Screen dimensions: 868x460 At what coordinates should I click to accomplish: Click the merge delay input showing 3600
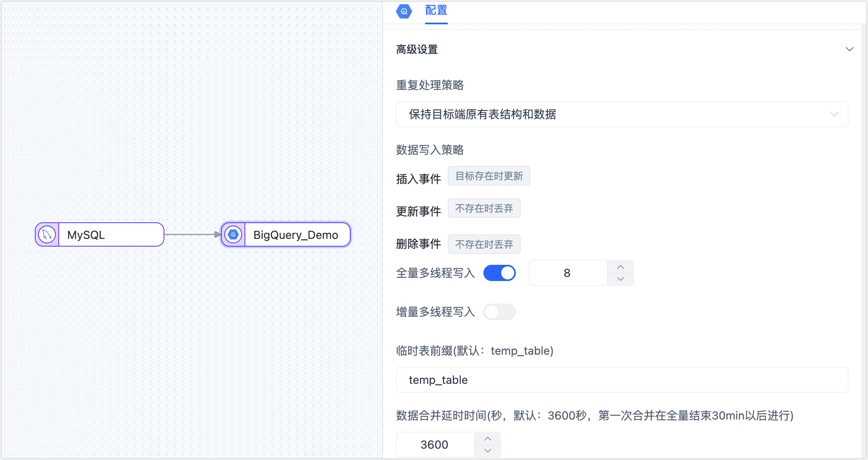(x=434, y=444)
